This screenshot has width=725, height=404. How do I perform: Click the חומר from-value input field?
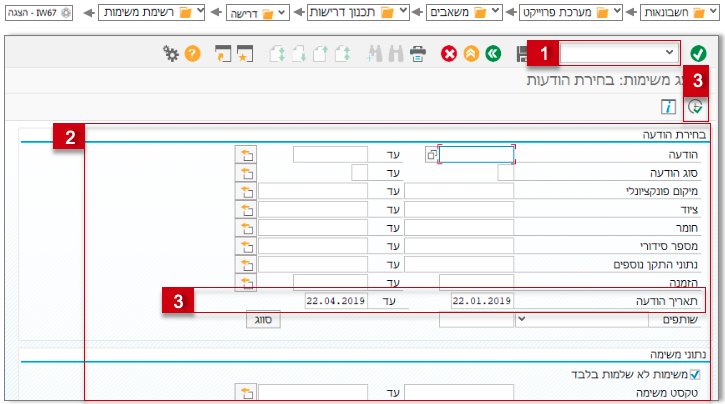point(459,228)
